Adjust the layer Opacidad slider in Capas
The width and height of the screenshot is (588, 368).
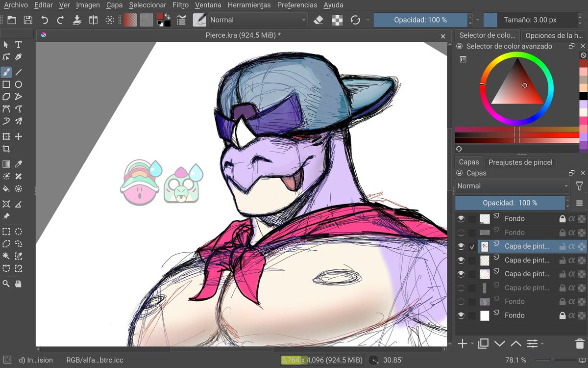click(x=510, y=203)
